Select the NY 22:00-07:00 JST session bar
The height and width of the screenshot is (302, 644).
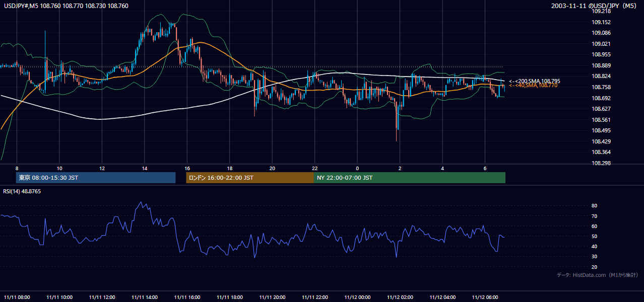[410, 178]
